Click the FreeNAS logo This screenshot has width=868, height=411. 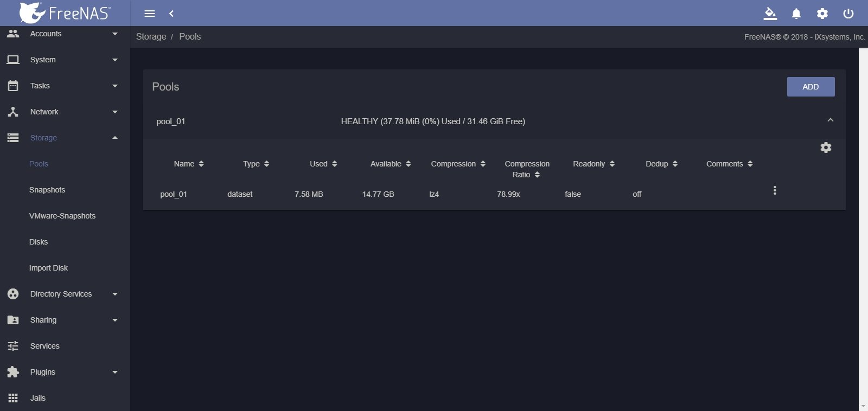click(x=65, y=13)
